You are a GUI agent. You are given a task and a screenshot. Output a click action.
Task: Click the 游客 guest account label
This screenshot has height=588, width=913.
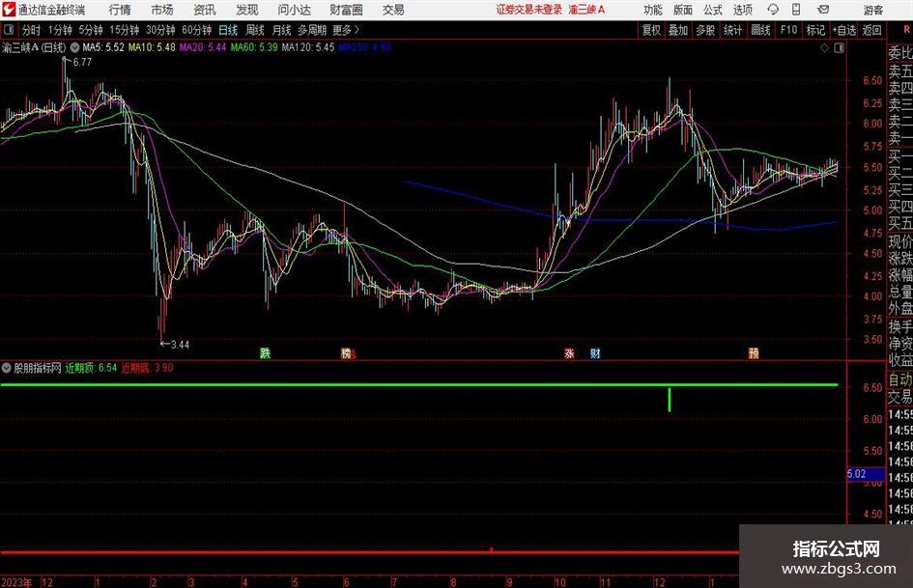point(873,10)
